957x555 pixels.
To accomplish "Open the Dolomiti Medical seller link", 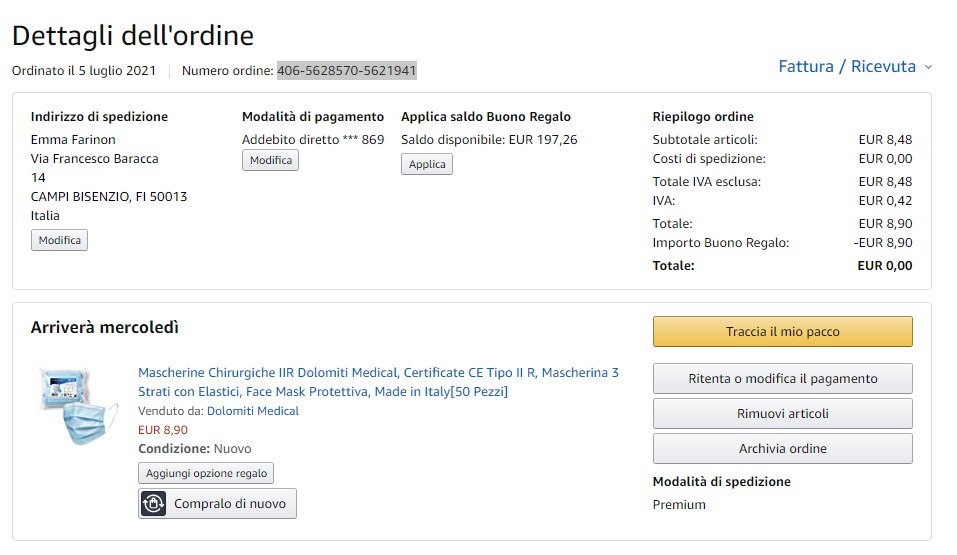I will pos(252,411).
